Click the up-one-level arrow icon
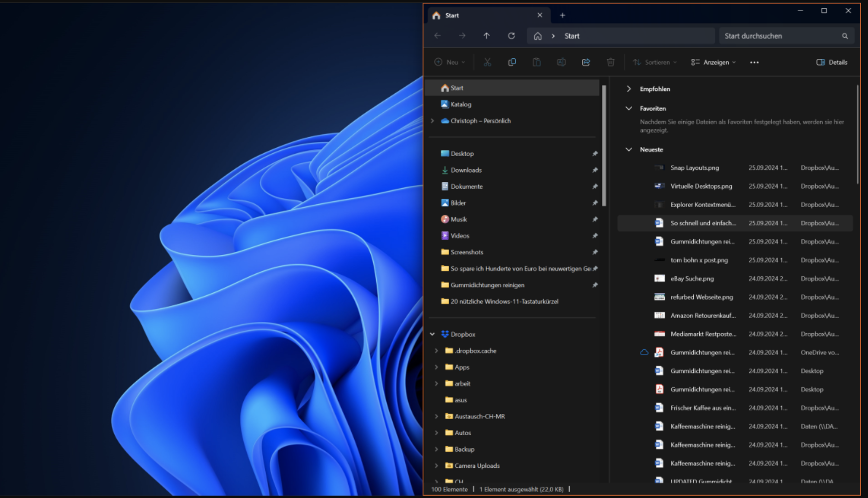This screenshot has height=498, width=868. (x=487, y=36)
